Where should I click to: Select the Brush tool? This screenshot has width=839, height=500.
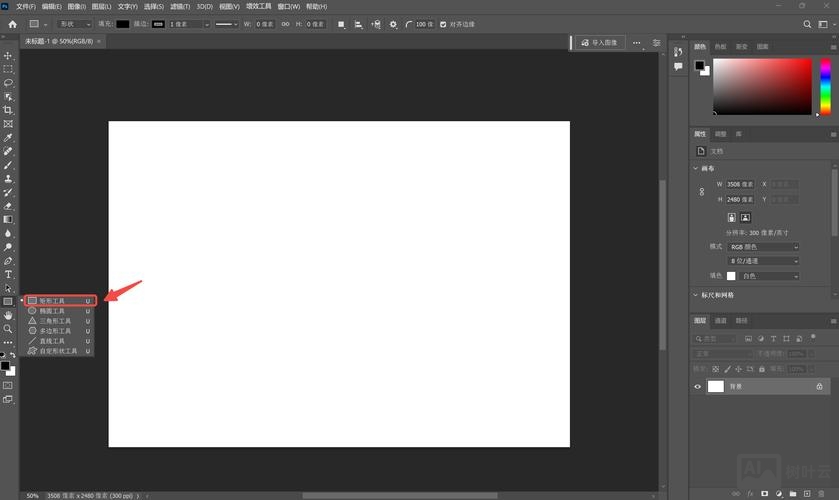tap(8, 165)
